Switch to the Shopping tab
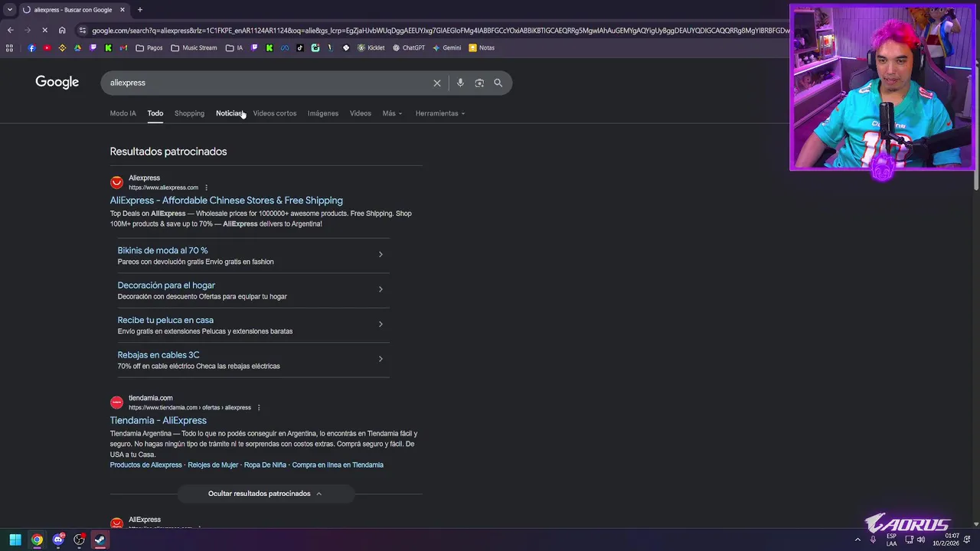This screenshot has width=980, height=551. click(x=189, y=113)
